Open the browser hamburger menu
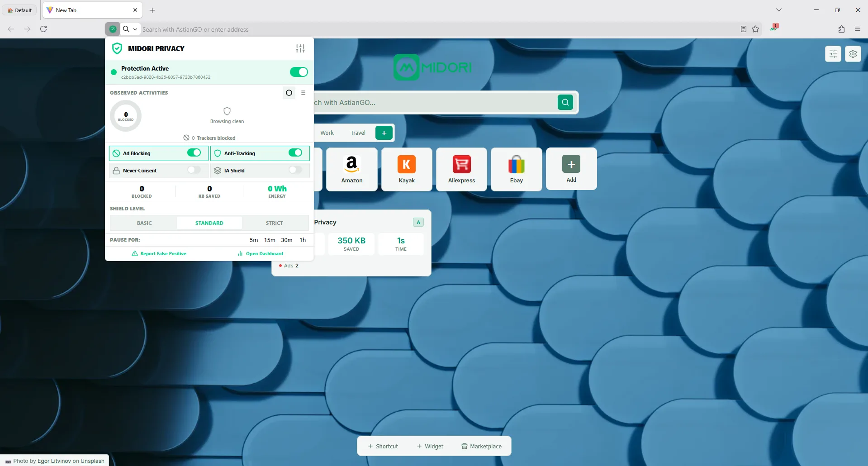This screenshot has height=466, width=868. point(858,29)
